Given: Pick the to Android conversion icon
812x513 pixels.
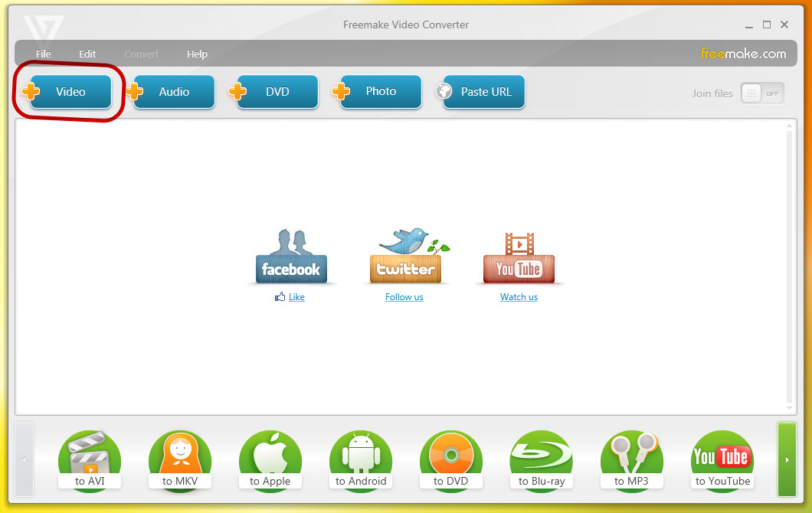Looking at the screenshot, I should click(361, 459).
